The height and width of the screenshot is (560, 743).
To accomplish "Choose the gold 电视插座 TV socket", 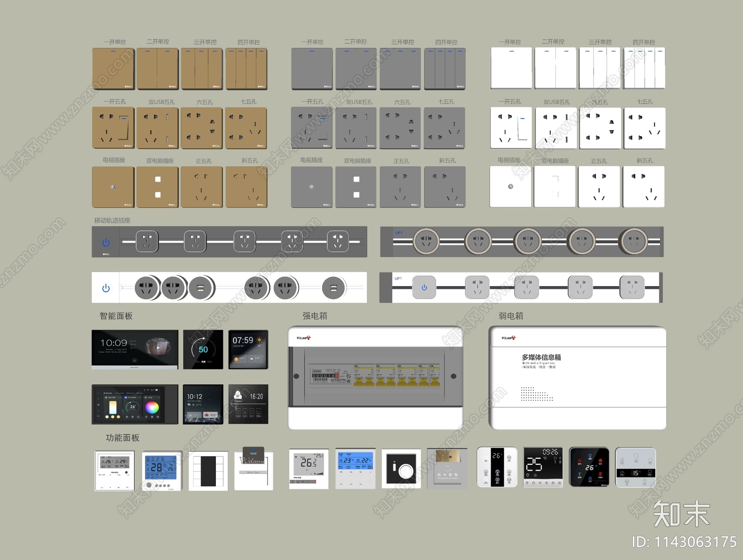I will 113,187.
